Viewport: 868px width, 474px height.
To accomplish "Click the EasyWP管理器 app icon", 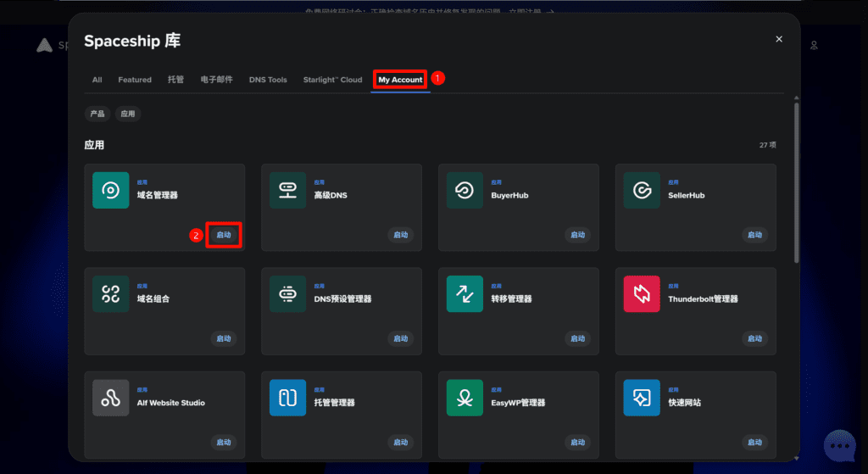I will tap(465, 398).
